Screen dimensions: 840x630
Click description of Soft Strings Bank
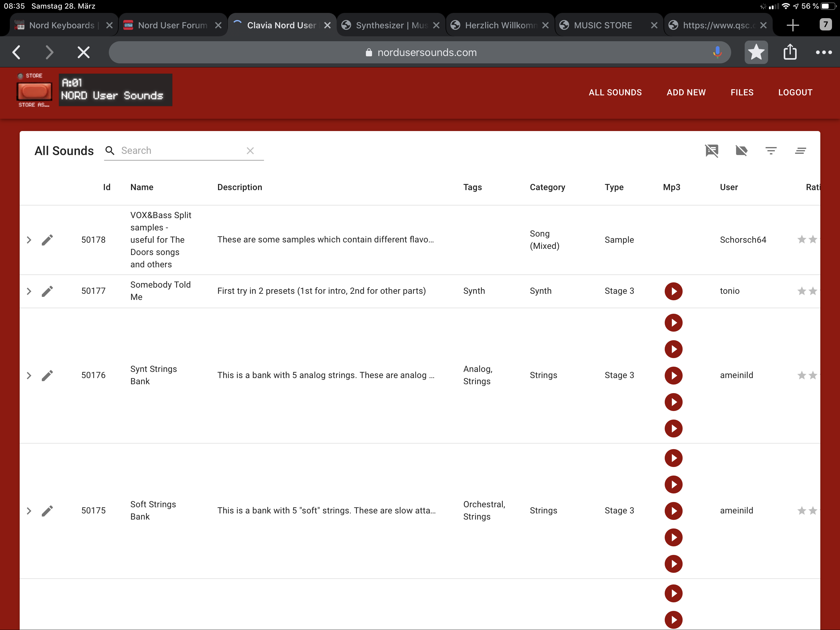(x=327, y=511)
